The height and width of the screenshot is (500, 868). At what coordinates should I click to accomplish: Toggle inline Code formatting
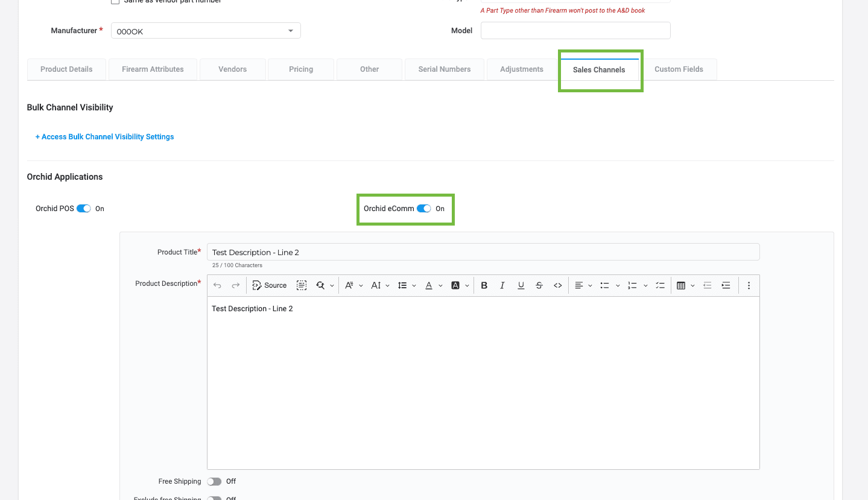[558, 285]
